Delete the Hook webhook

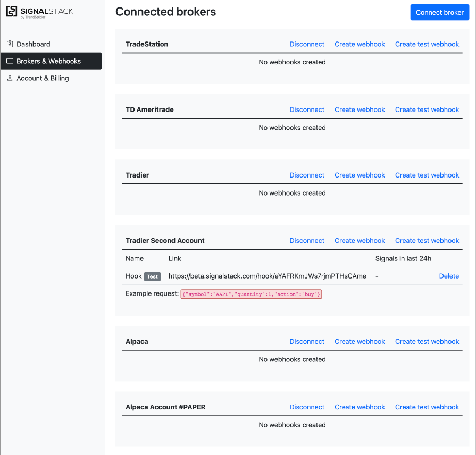point(449,276)
